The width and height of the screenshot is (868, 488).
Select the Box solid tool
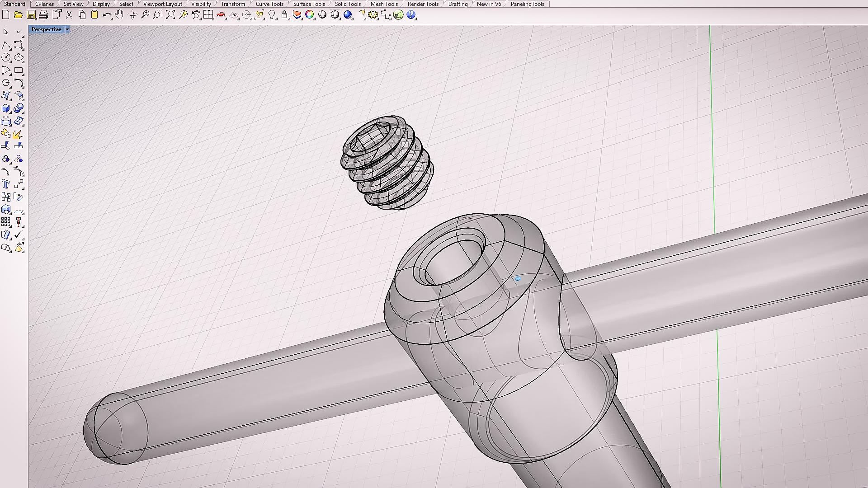[6, 108]
